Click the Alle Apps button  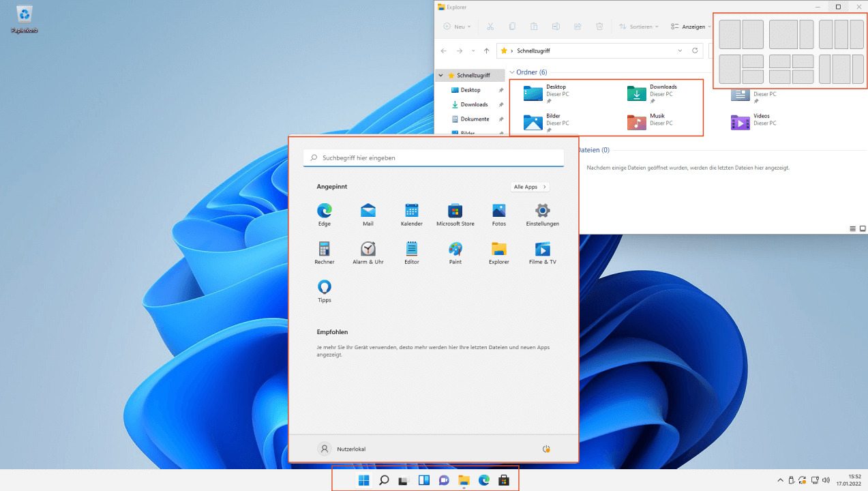530,187
